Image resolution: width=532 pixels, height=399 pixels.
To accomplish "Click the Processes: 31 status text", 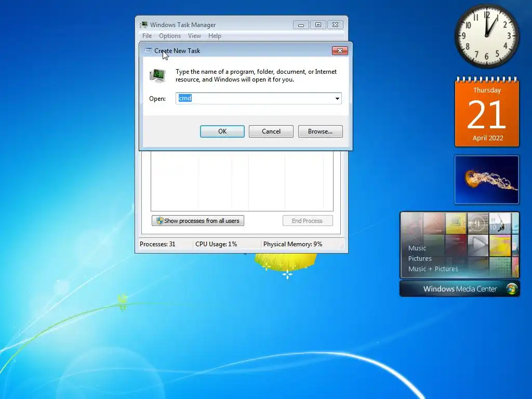I will click(x=157, y=244).
